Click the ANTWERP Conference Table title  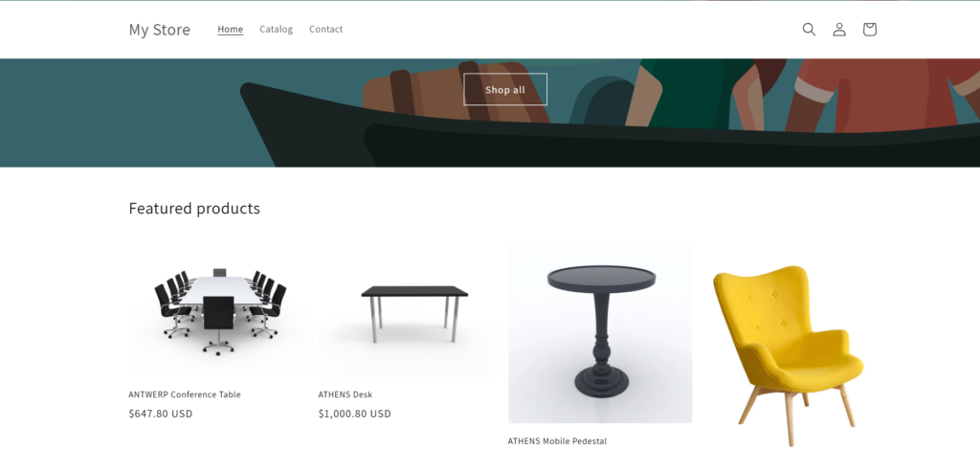point(185,394)
